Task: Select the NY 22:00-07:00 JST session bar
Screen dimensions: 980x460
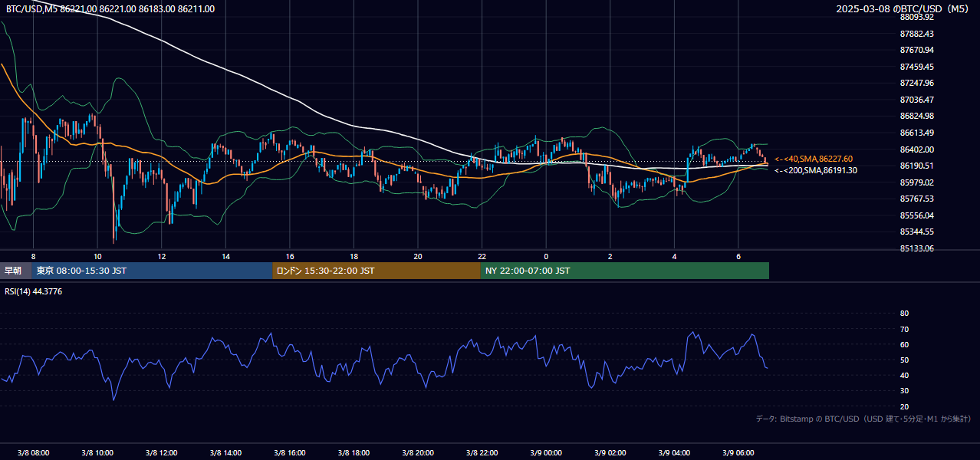Action: click(x=625, y=271)
